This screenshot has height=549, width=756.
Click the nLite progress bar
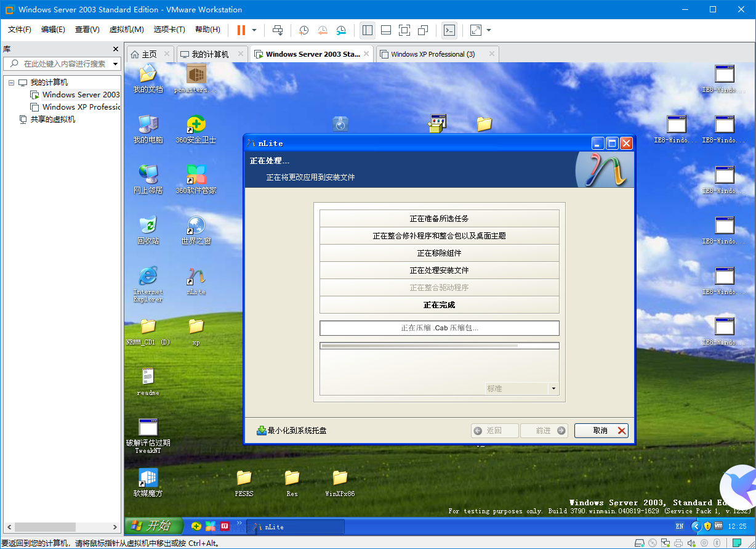(440, 346)
